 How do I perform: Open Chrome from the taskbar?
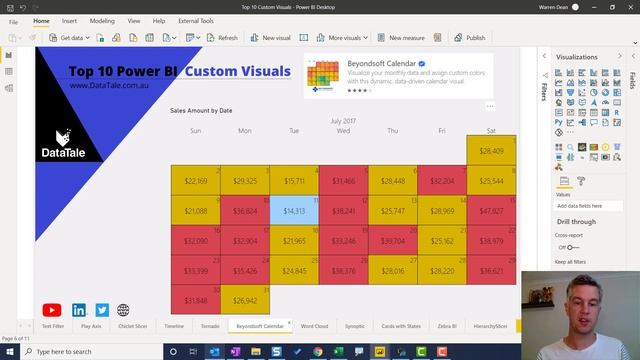pyautogui.click(x=318, y=351)
